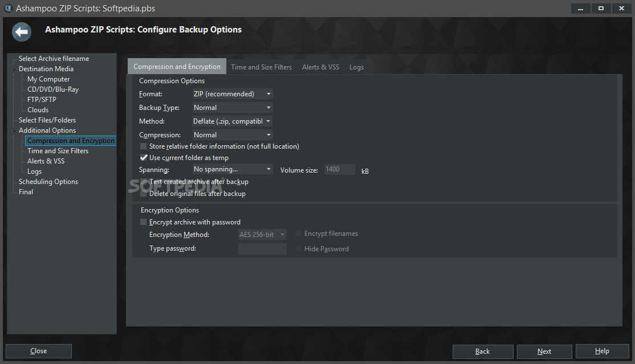Screen dimensions: 635x364
Task: Select Additional Options label in sidebar
Action: pyautogui.click(x=47, y=130)
